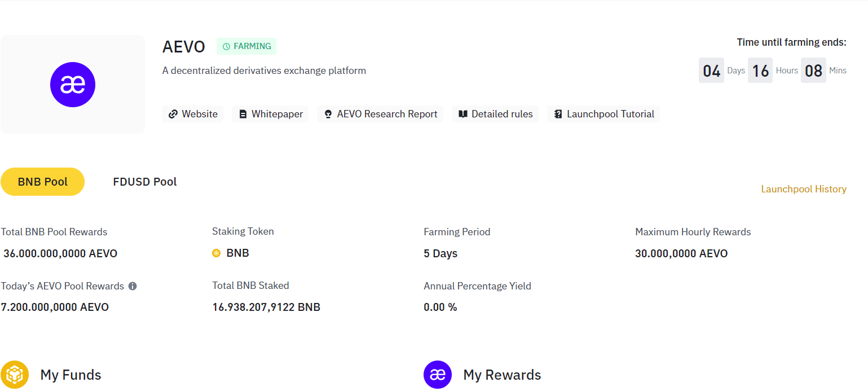Screen dimensions: 868x391
Task: Select the BNB Pool tab
Action: click(x=42, y=181)
